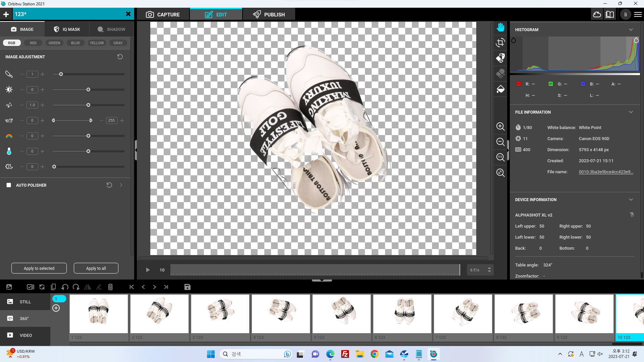Select the GREEN channel option
This screenshot has width=644, height=362.
point(54,43)
